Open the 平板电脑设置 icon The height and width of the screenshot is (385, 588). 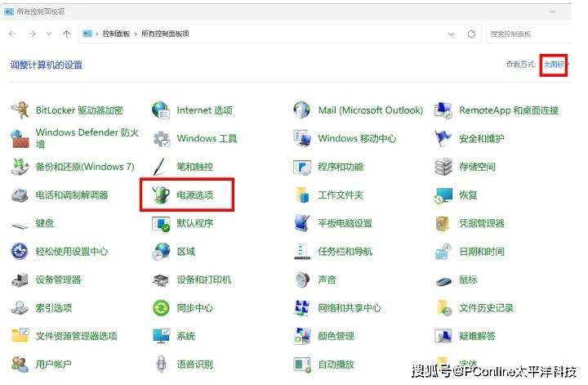(x=302, y=223)
